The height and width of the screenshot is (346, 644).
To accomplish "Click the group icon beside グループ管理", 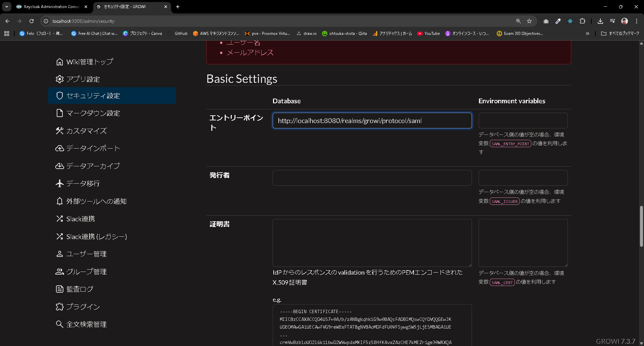I will pyautogui.click(x=59, y=272).
